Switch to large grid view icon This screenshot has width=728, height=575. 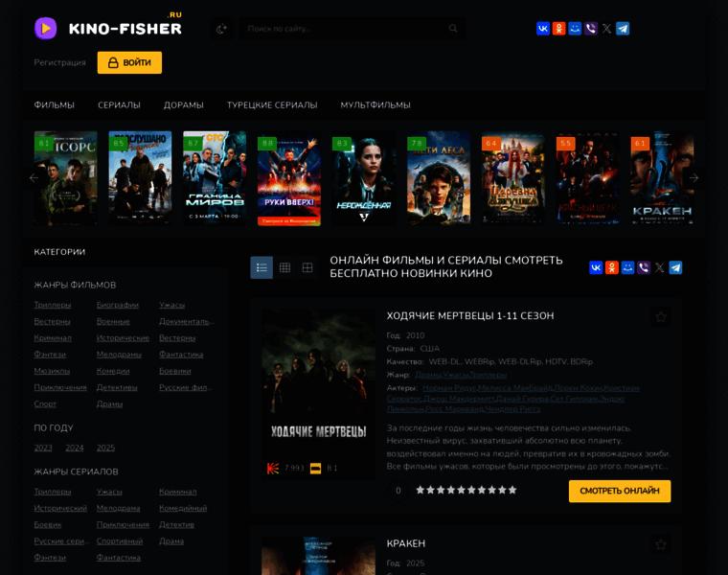coord(307,267)
